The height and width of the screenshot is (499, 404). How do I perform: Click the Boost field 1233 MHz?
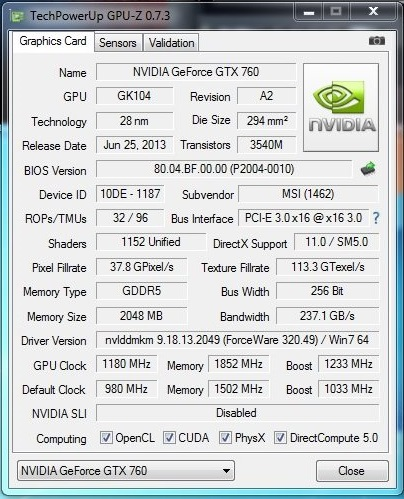pyautogui.click(x=348, y=364)
